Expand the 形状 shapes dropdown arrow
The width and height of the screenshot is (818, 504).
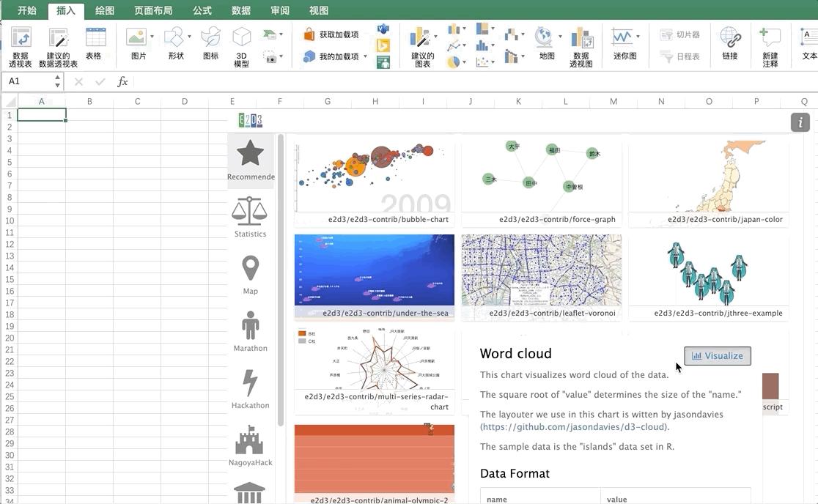click(x=189, y=37)
